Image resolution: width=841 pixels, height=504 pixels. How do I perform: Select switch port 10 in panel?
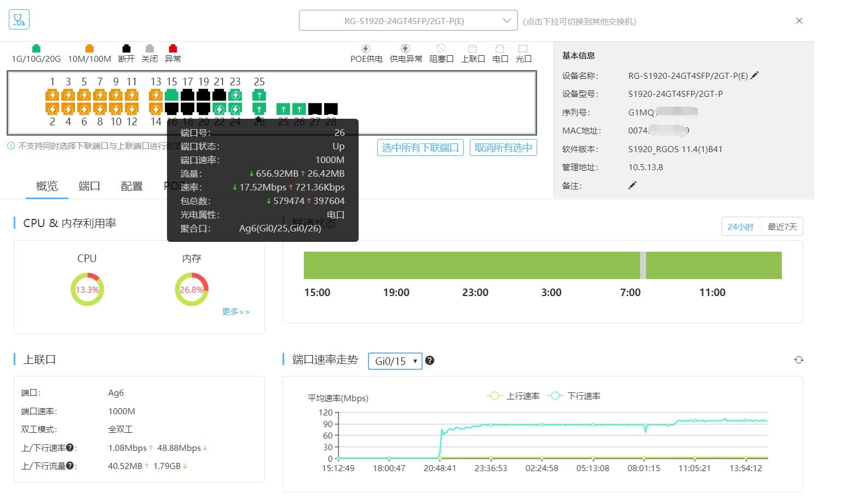(x=116, y=109)
